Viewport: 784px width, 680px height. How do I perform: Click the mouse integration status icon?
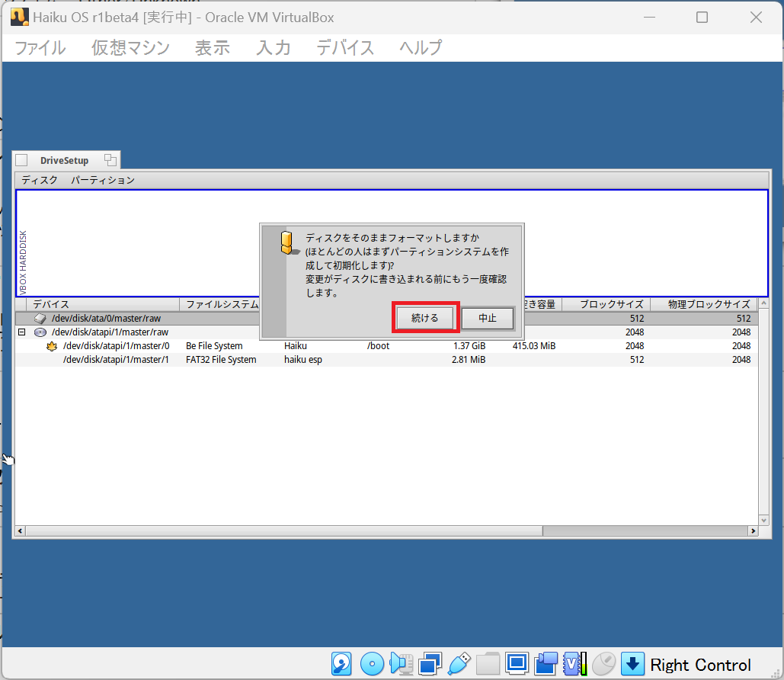[603, 664]
